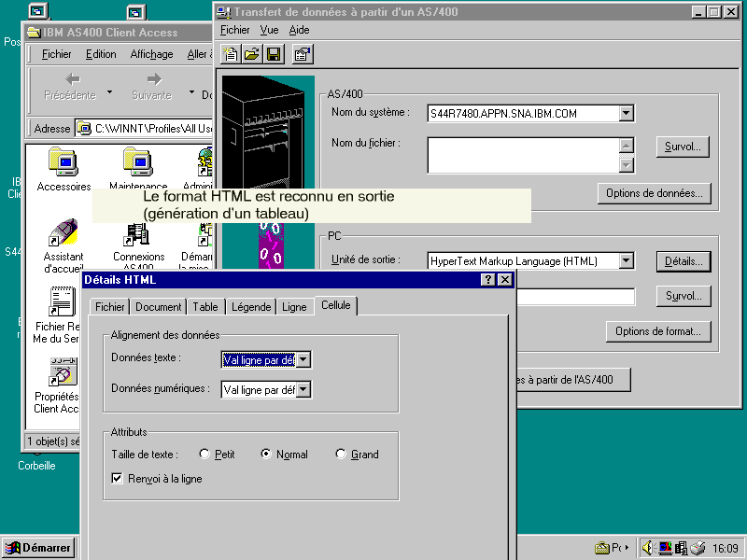Image resolution: width=747 pixels, height=560 pixels.
Task: Click the open folder toolbar icon
Action: [x=252, y=54]
